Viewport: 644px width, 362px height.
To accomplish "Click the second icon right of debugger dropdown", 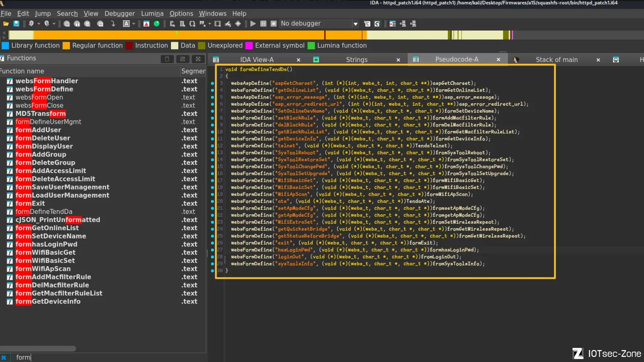I will click(377, 24).
